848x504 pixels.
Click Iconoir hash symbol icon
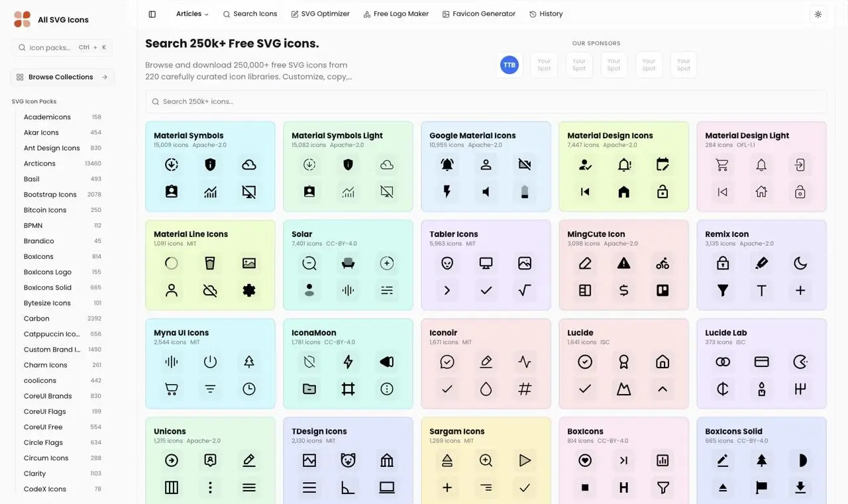525,389
